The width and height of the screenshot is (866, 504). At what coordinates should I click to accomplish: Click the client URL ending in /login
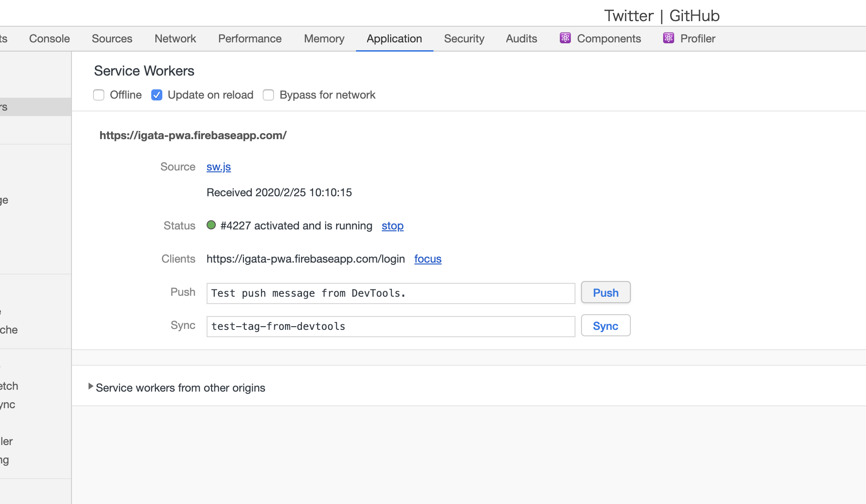coord(306,259)
